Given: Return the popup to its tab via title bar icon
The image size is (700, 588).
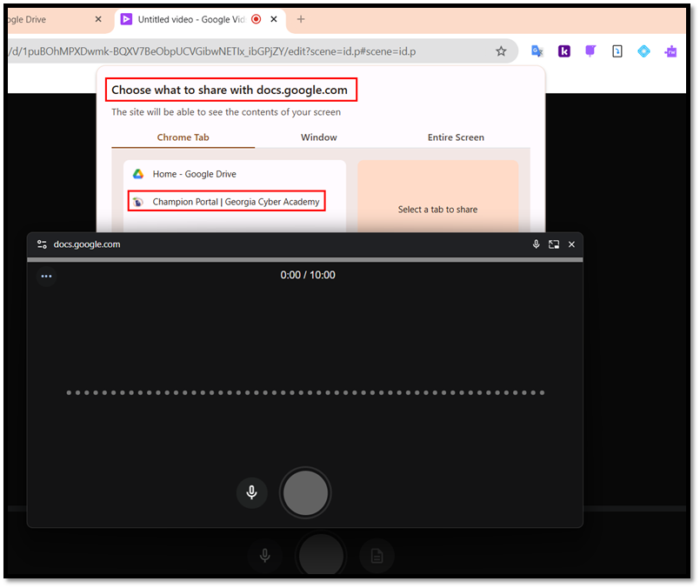Looking at the screenshot, I should pos(554,244).
